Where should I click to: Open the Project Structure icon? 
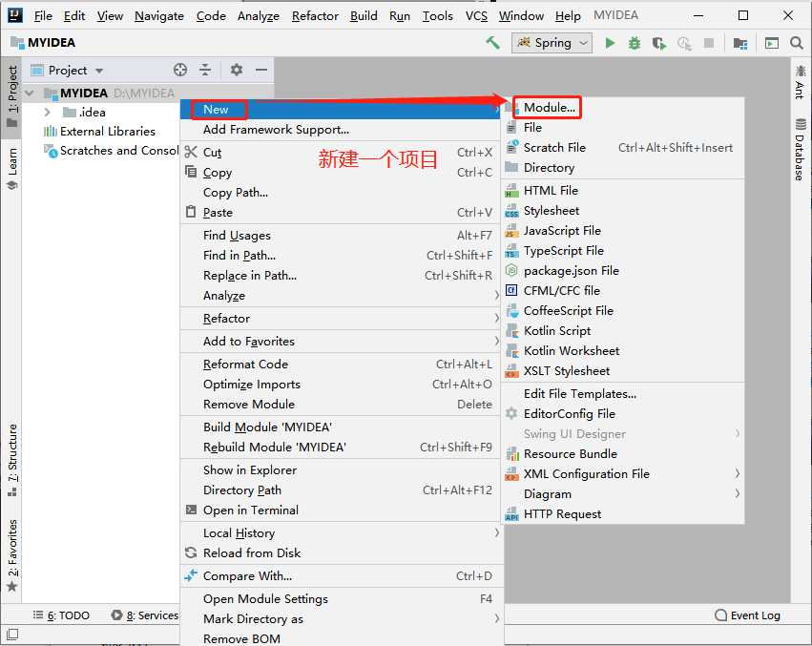click(740, 43)
